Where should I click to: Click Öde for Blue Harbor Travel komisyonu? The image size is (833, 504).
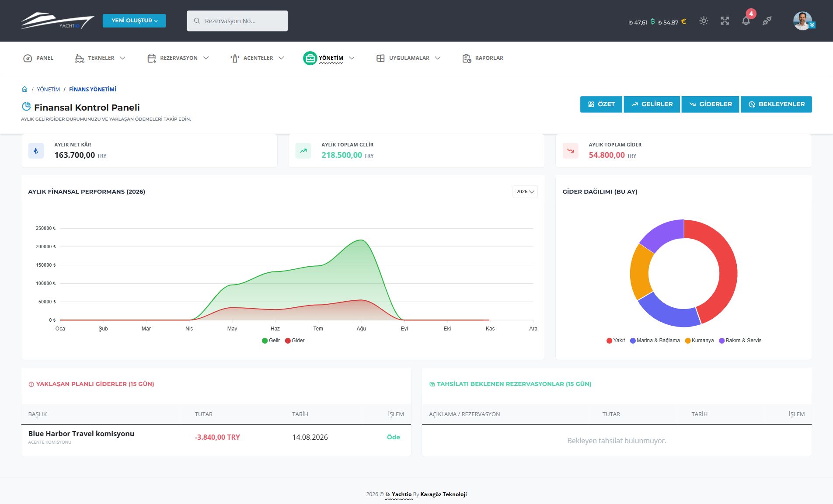[x=394, y=437]
